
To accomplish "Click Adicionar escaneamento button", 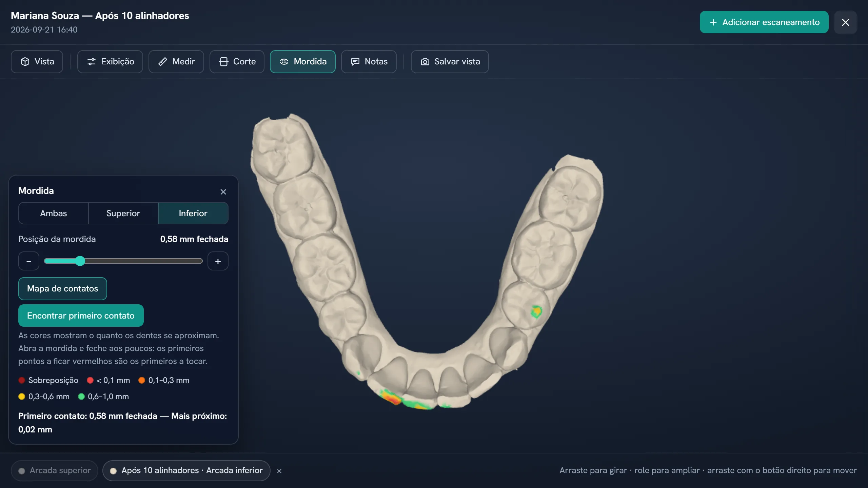I will pyautogui.click(x=764, y=22).
